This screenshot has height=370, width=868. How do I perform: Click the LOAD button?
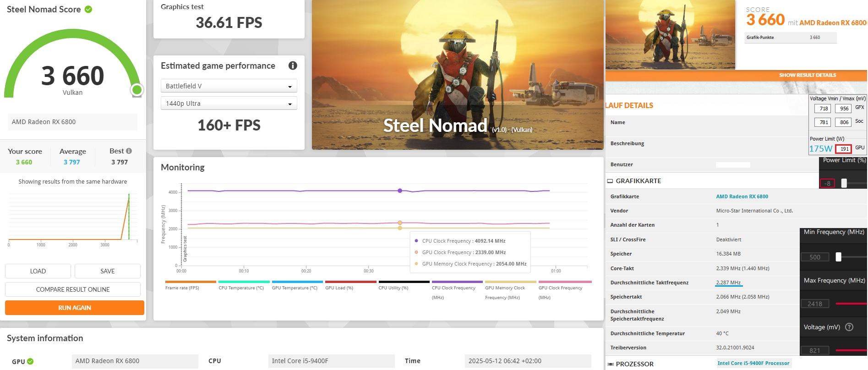[x=38, y=271]
